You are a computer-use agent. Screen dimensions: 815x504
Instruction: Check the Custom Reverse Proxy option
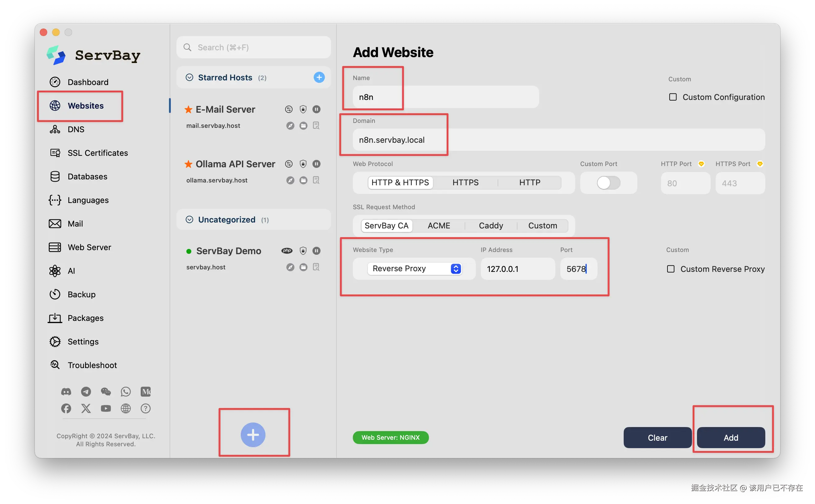pos(671,269)
